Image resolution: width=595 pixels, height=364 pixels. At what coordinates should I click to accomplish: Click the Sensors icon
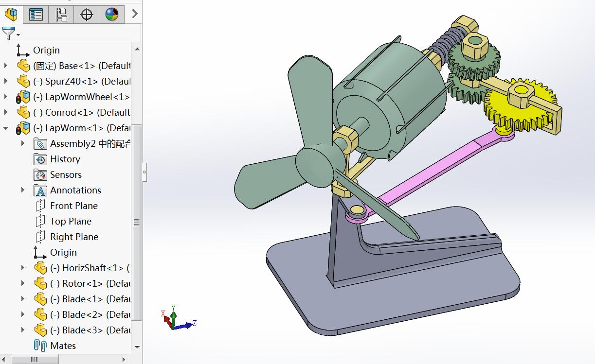pyautogui.click(x=40, y=174)
